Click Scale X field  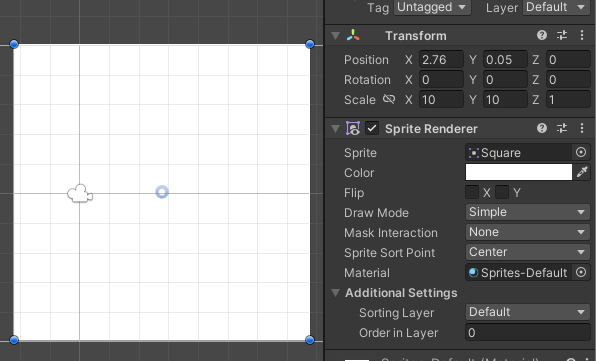[441, 100]
